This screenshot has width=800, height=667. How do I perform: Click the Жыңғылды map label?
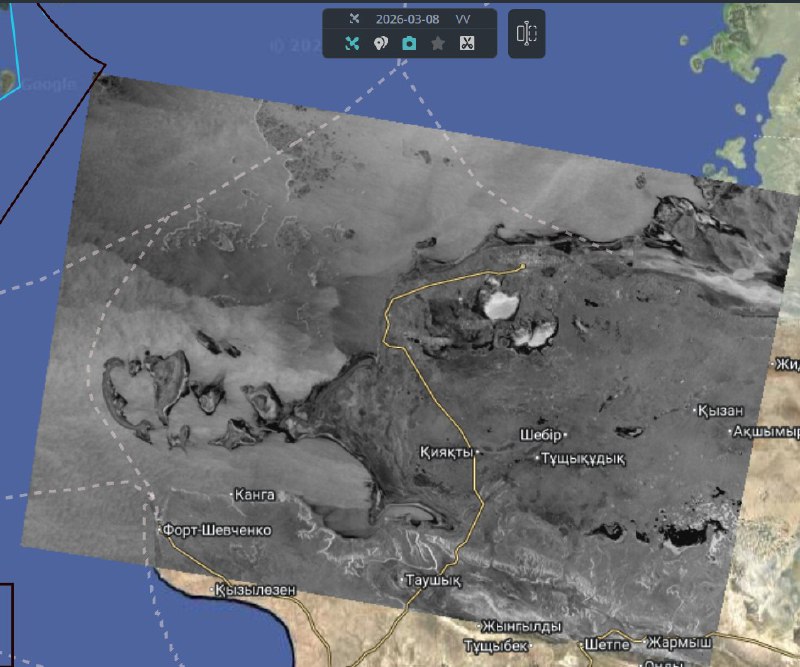(x=521, y=626)
